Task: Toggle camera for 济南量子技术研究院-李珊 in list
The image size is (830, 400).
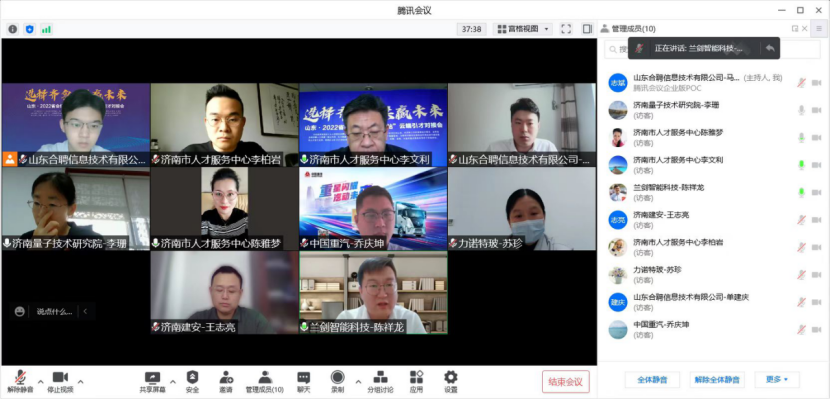Action: [x=816, y=110]
